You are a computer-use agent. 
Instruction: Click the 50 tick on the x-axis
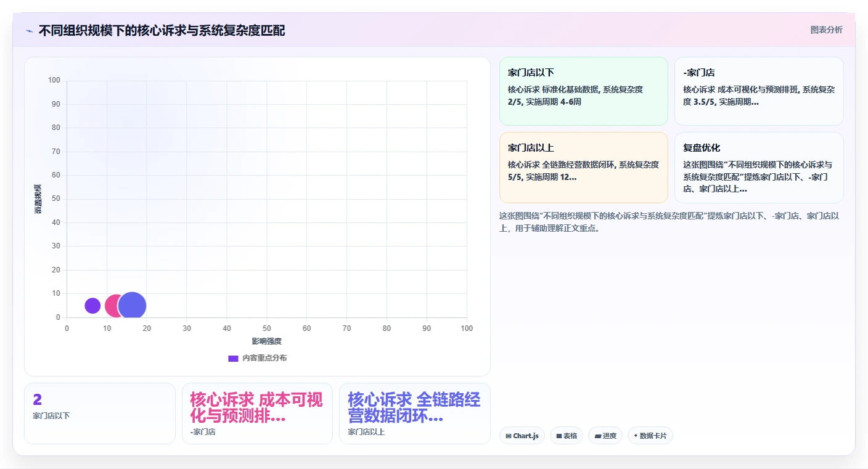(x=267, y=328)
